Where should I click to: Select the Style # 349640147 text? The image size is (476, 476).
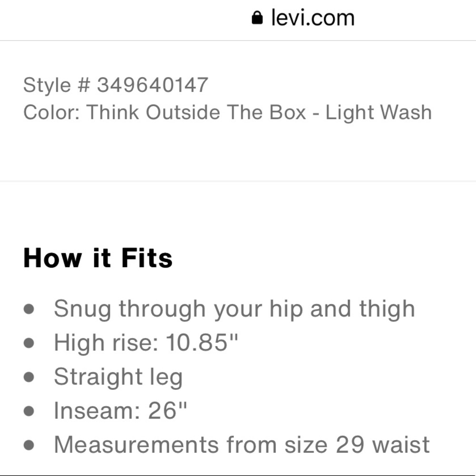(116, 84)
